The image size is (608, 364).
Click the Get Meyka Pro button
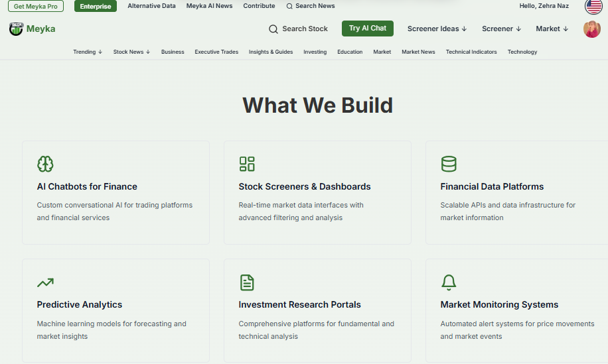point(36,7)
